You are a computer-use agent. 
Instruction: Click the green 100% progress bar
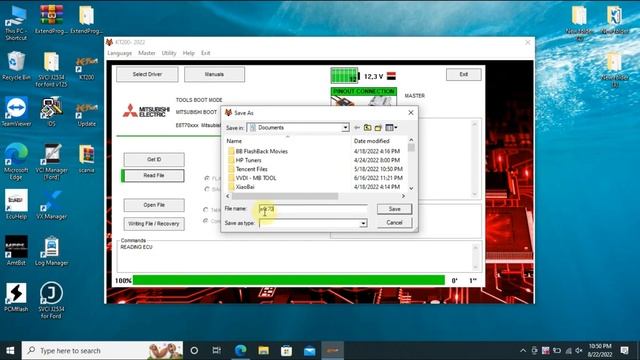click(x=289, y=280)
